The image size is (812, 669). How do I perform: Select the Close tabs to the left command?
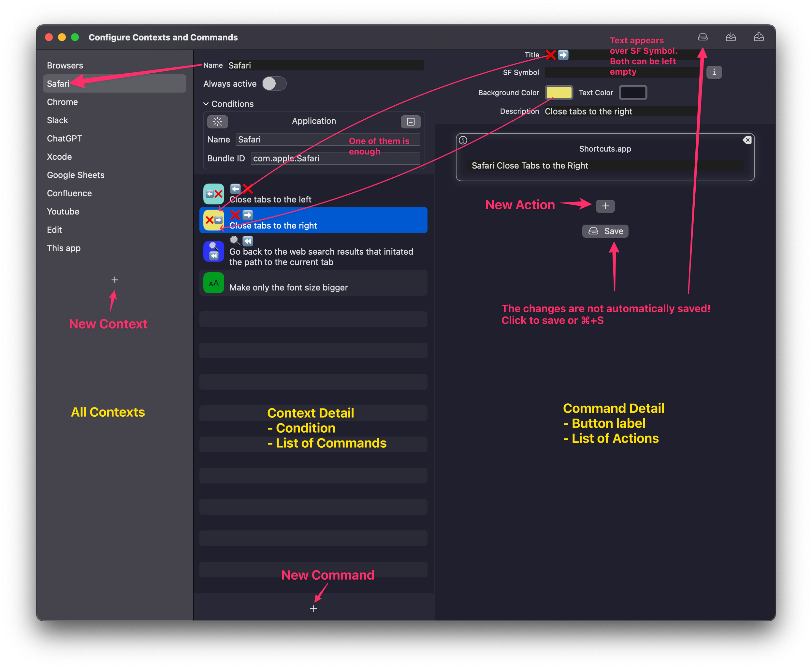313,194
